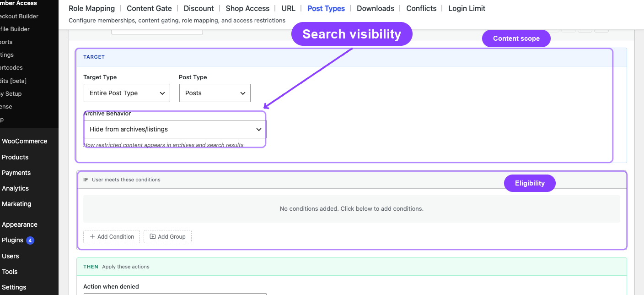Open the Discount tab
The width and height of the screenshot is (644, 295).
(199, 8)
